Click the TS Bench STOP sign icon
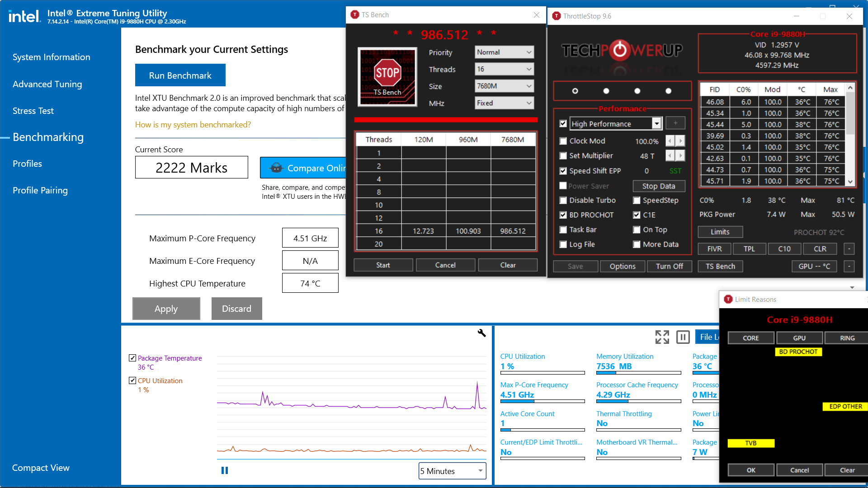The width and height of the screenshot is (868, 488). tap(387, 77)
